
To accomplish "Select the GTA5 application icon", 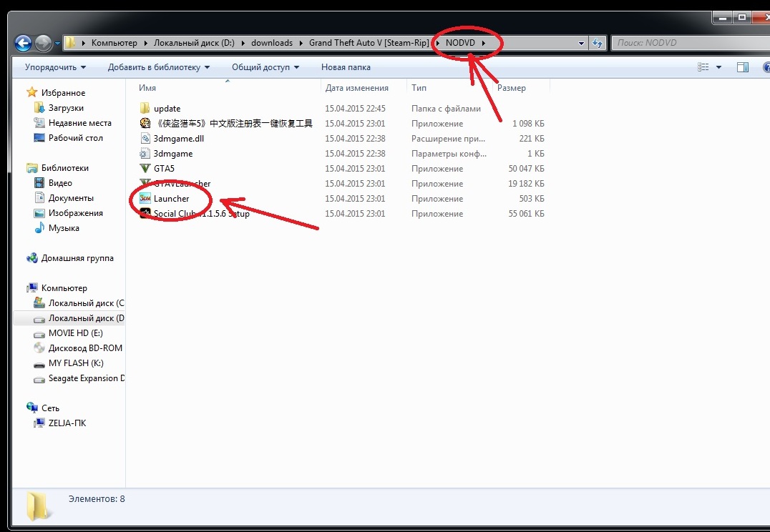I will click(x=145, y=168).
